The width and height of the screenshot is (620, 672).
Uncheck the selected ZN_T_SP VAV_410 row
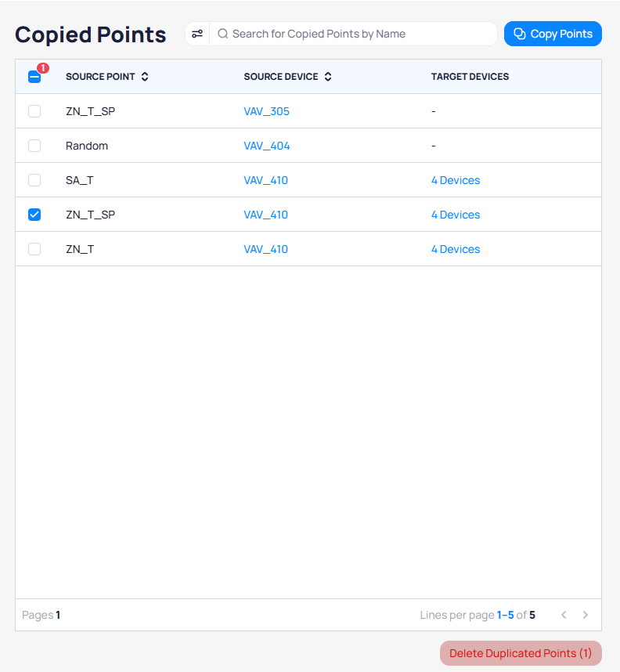tap(34, 215)
